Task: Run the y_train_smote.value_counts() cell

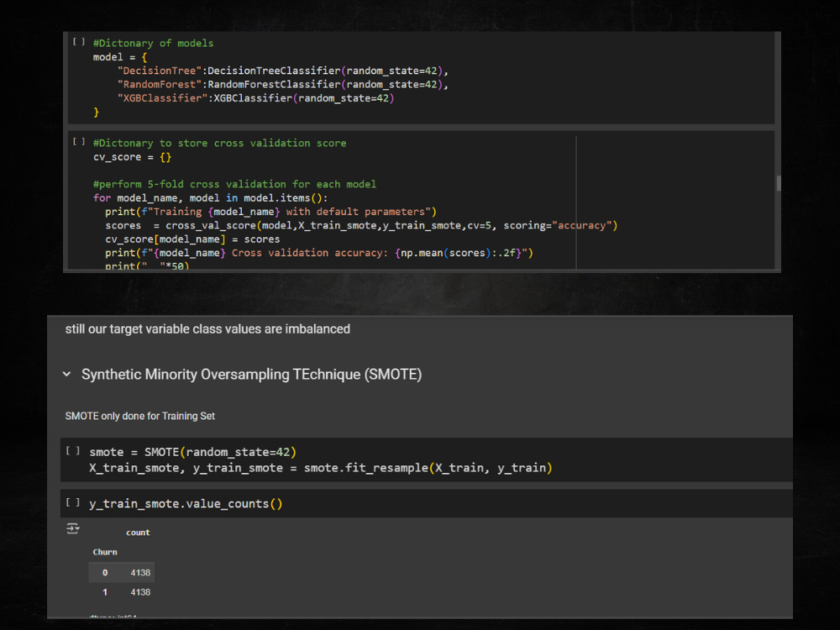Action: [x=73, y=502]
